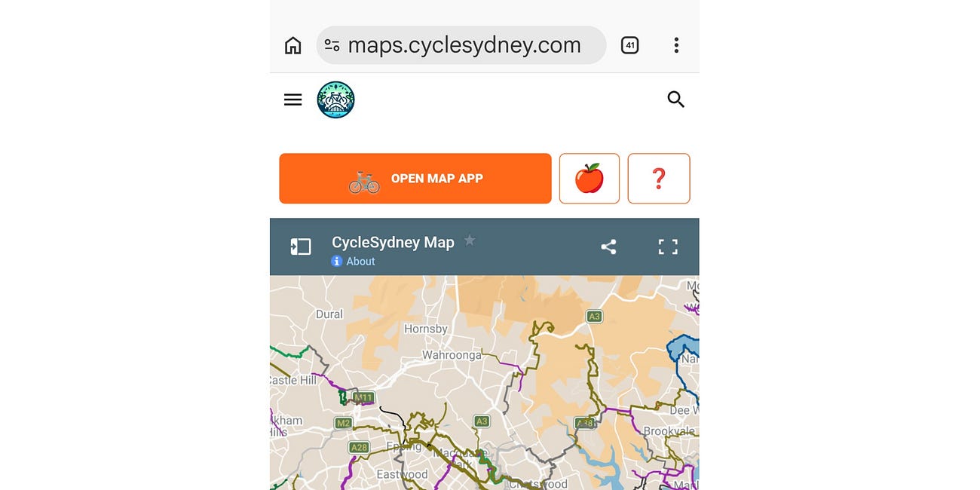This screenshot has height=490, width=980.
Task: Share the map via share icon
Action: (608, 247)
